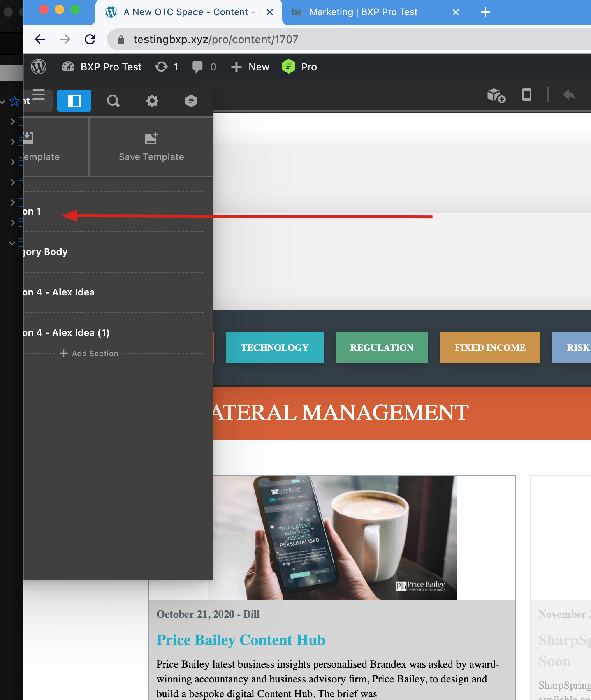Open the layout panel icon in builder toolbar
The height and width of the screenshot is (700, 591).
74,101
